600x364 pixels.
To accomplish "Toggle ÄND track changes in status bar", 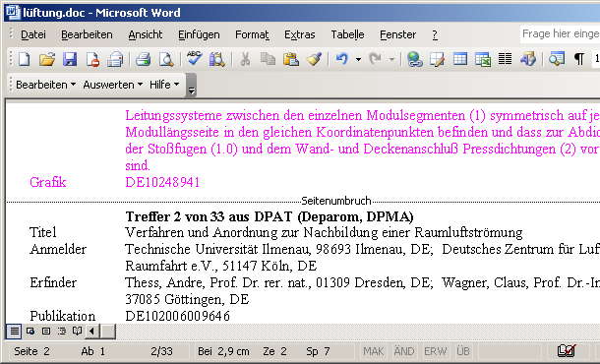I will pos(404,351).
